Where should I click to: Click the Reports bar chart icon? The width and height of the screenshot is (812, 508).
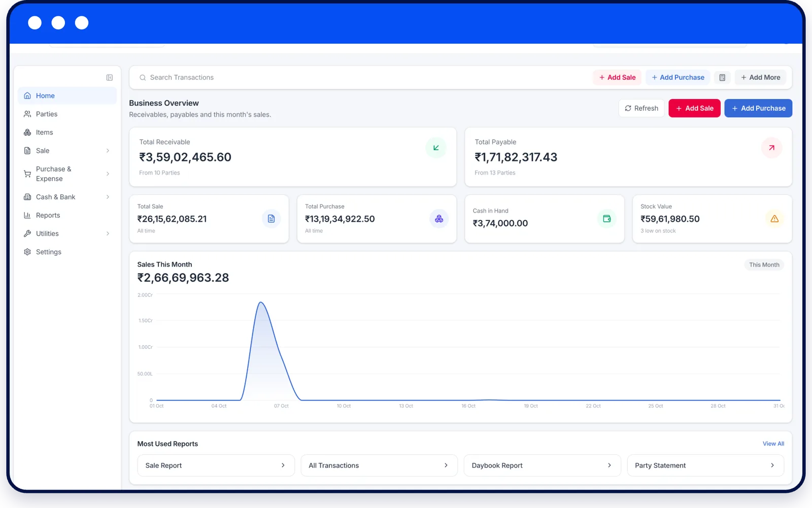(x=27, y=215)
